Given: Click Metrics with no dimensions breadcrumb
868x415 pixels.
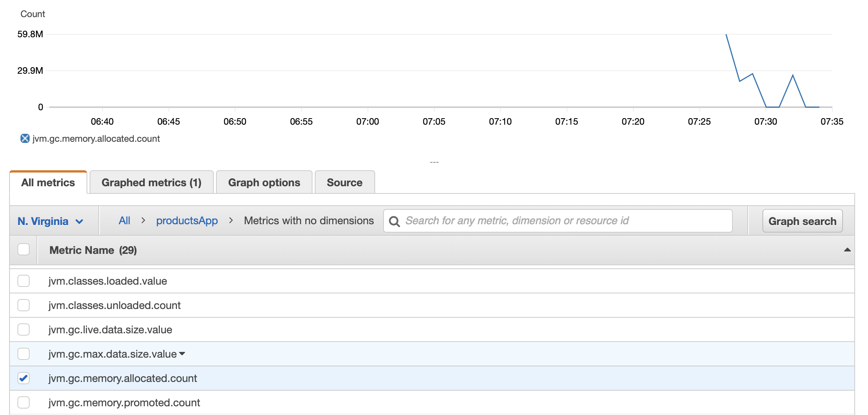Looking at the screenshot, I should click(309, 220).
